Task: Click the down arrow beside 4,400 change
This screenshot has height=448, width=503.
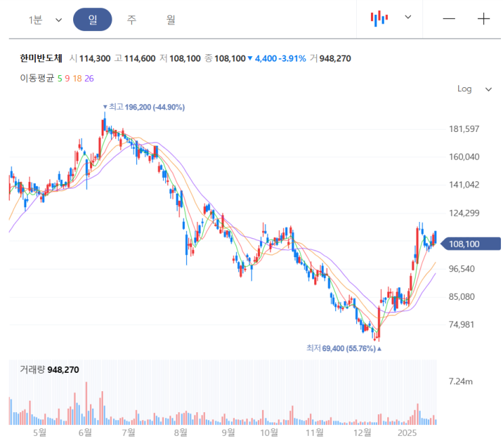Action: [x=250, y=59]
